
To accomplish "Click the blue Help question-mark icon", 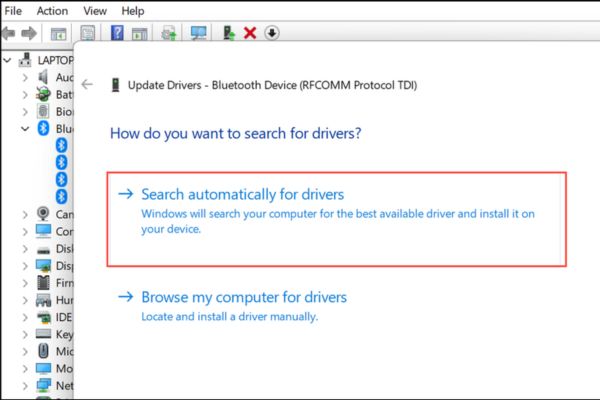I will 117,33.
